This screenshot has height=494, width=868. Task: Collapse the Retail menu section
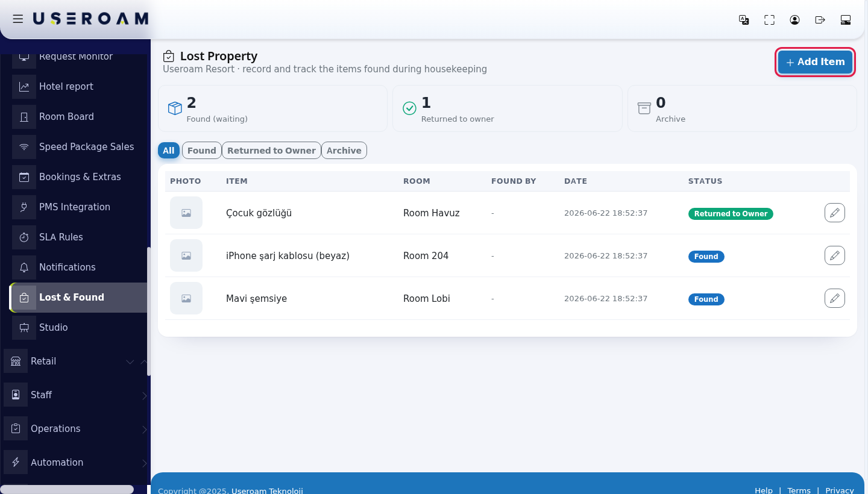point(75,361)
